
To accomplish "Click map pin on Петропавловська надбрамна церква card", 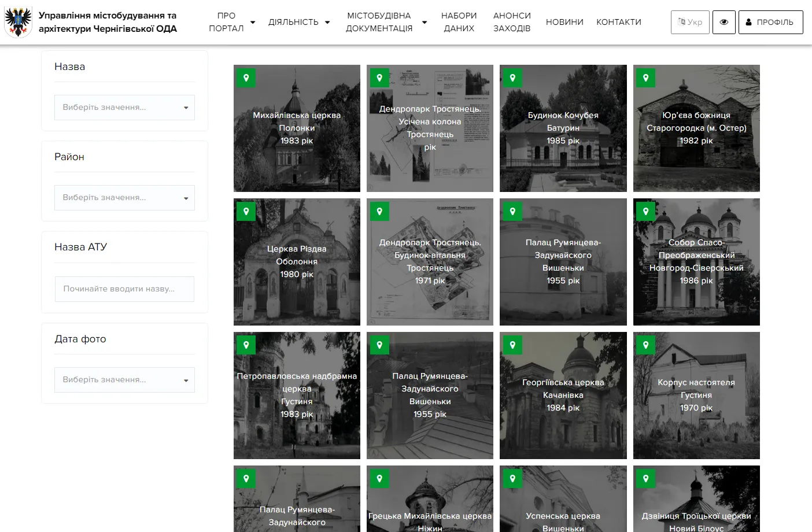I will (x=246, y=345).
